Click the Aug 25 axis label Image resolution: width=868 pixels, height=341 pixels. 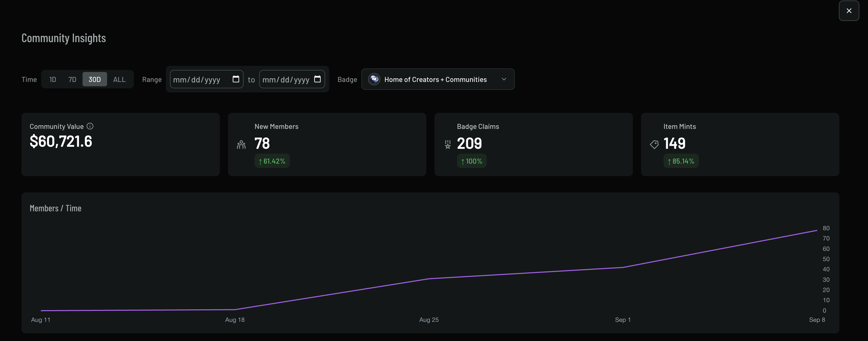[429, 320]
